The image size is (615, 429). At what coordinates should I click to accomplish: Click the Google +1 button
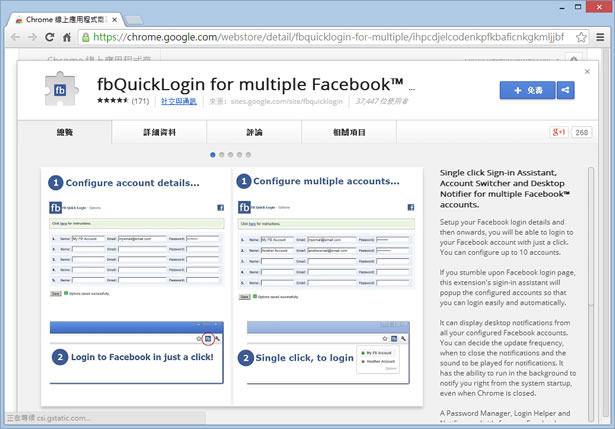tap(559, 132)
